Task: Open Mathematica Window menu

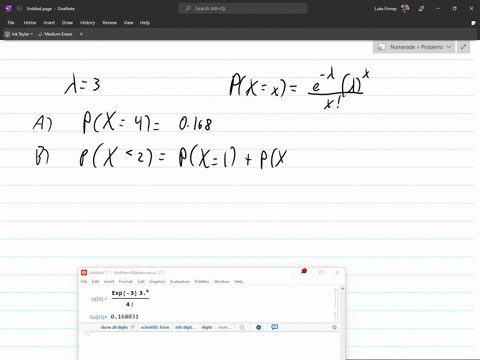Action: [x=222, y=281]
